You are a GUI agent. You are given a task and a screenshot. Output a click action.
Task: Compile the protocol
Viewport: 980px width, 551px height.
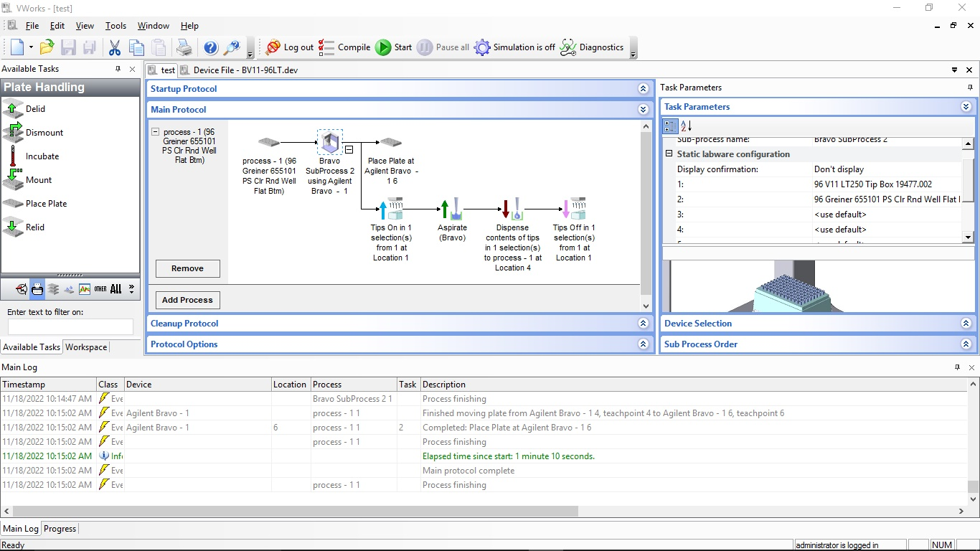click(344, 47)
